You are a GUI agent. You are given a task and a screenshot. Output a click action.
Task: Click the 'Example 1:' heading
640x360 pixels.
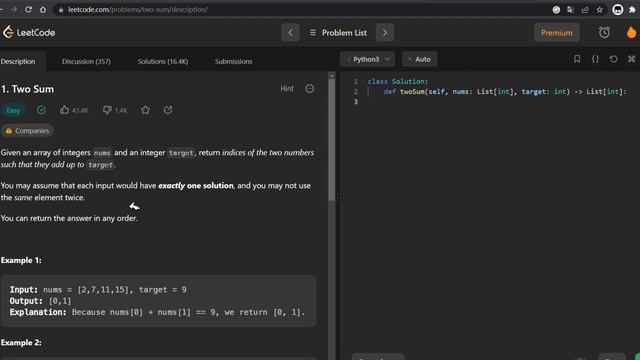point(21,260)
